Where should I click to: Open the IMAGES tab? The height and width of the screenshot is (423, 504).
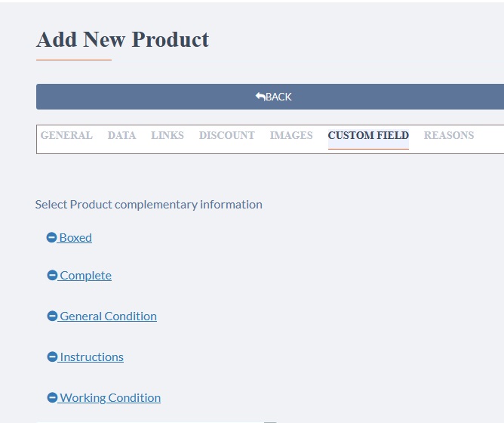click(x=291, y=135)
